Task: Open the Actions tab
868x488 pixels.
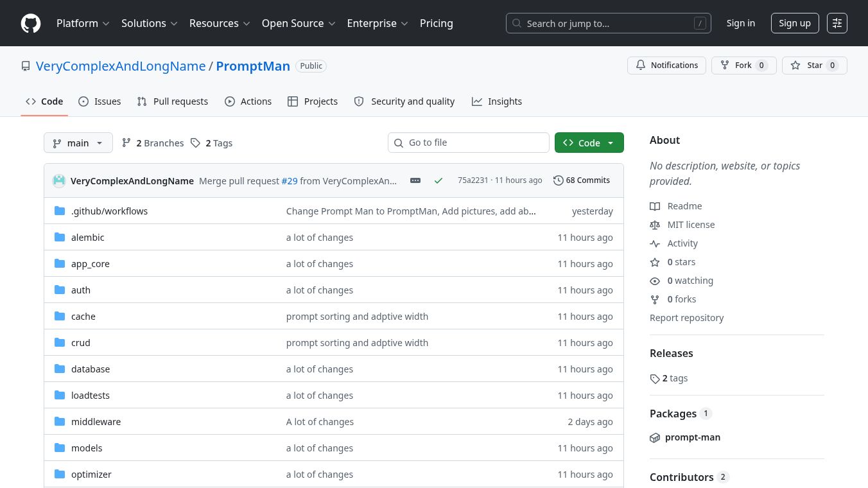Action: [x=248, y=101]
